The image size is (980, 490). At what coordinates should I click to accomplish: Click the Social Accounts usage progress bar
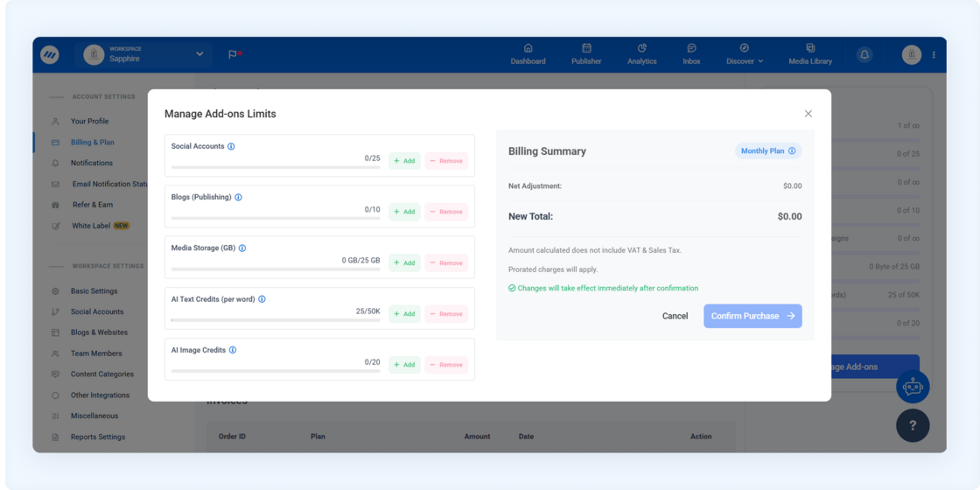click(276, 167)
